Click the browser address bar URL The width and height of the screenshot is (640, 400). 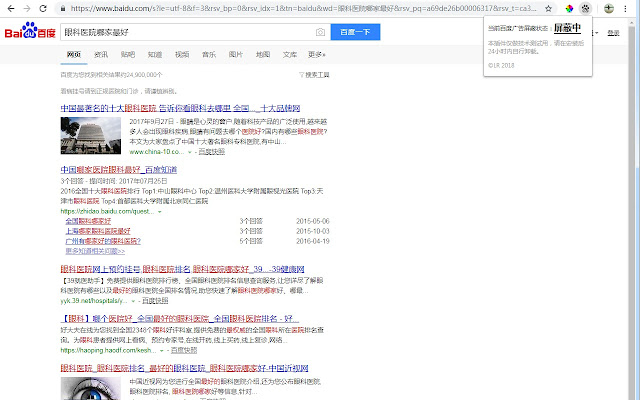coord(303,8)
